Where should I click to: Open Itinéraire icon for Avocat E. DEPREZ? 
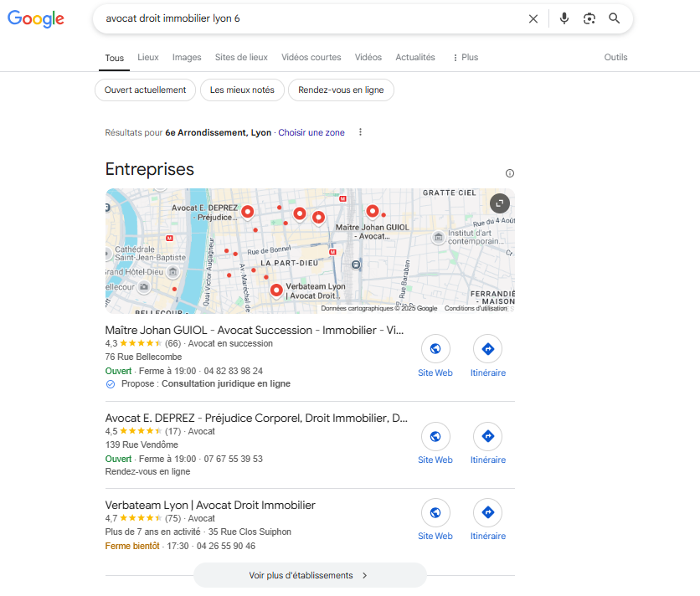(488, 436)
